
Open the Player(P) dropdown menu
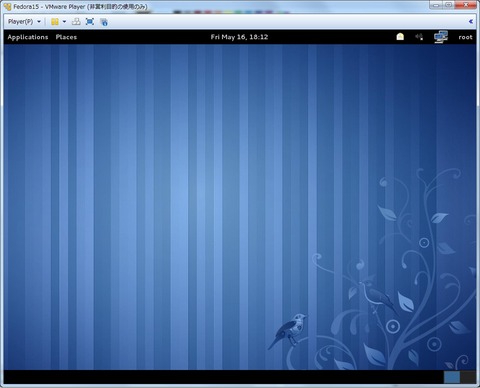[x=24, y=22]
